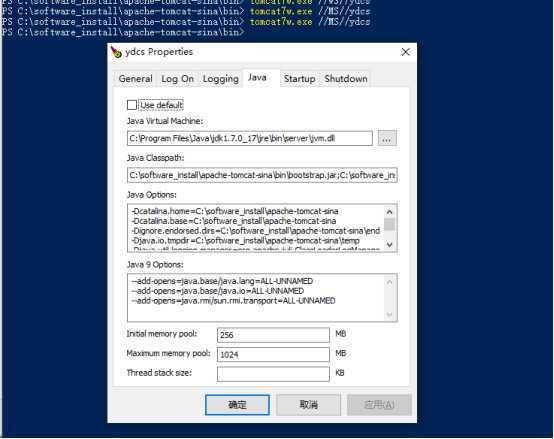The height and width of the screenshot is (439, 554).
Task: Go to the Startup tab
Action: pos(299,78)
